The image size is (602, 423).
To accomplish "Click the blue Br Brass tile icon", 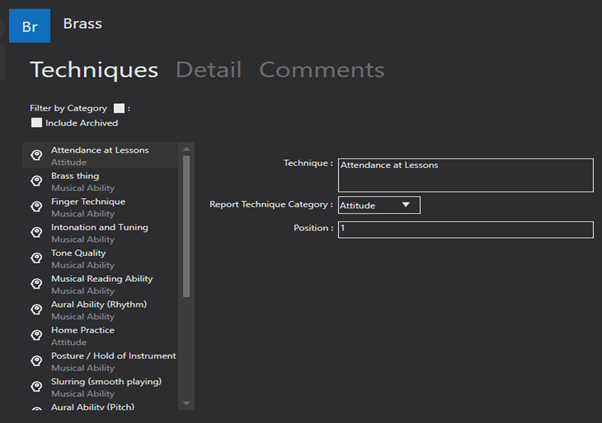I will (30, 26).
